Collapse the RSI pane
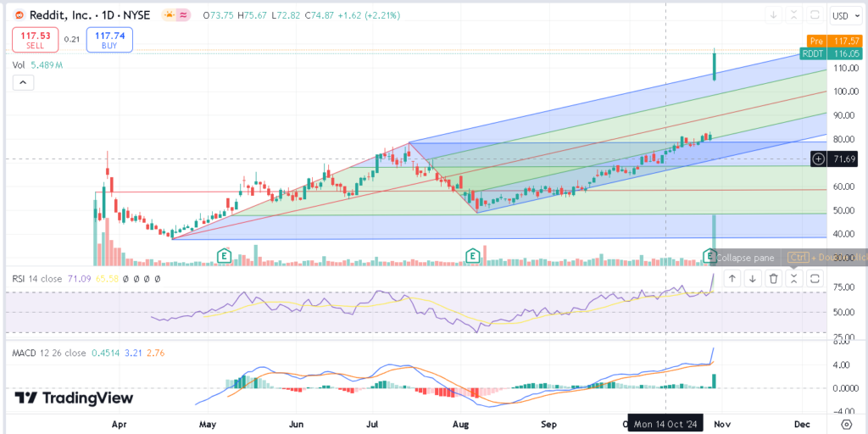868x434 pixels. pyautogui.click(x=793, y=278)
